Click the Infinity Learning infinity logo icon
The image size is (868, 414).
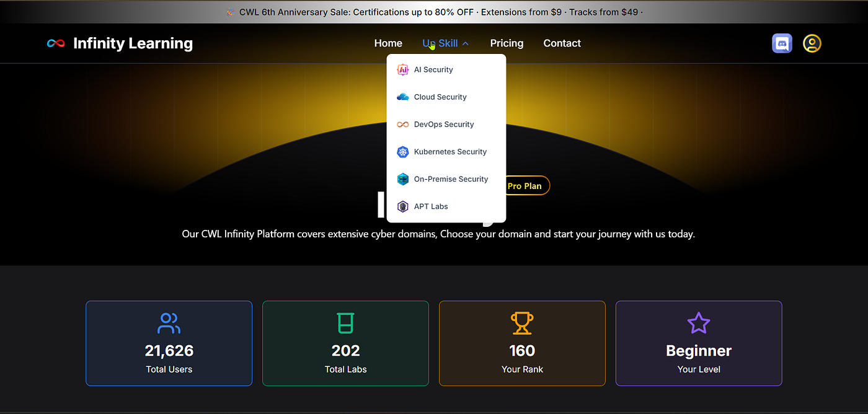(x=56, y=43)
